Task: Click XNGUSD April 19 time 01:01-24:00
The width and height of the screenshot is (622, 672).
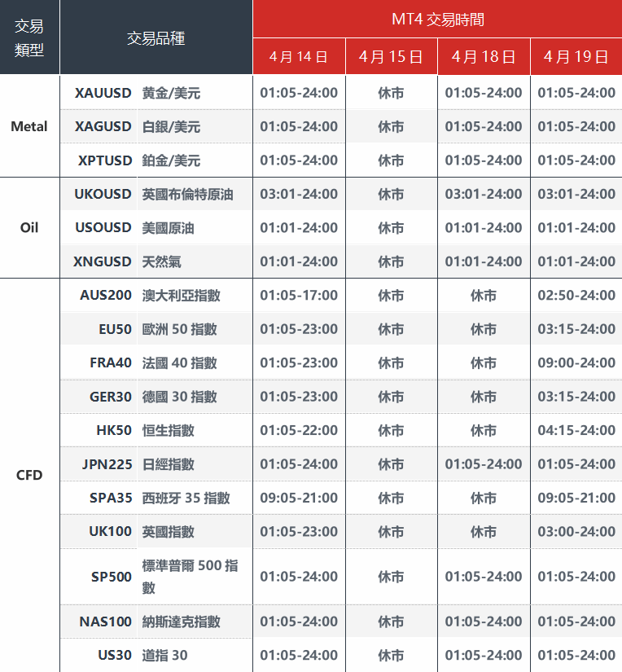Action: click(576, 261)
